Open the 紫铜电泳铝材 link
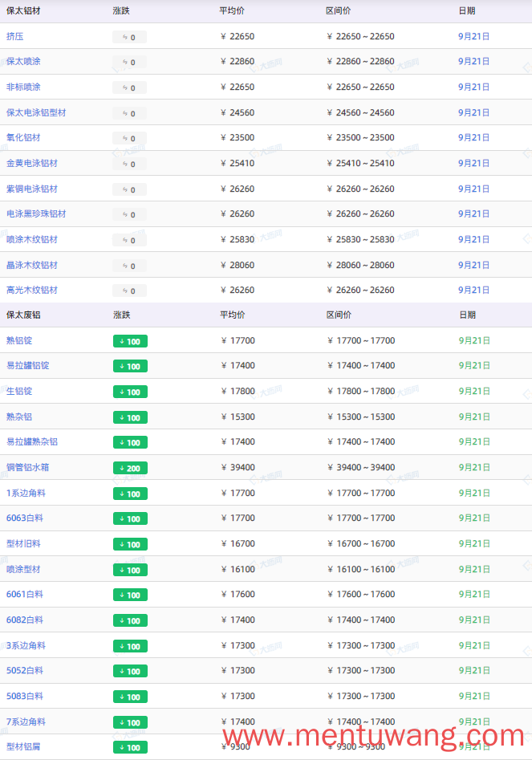 32,189
